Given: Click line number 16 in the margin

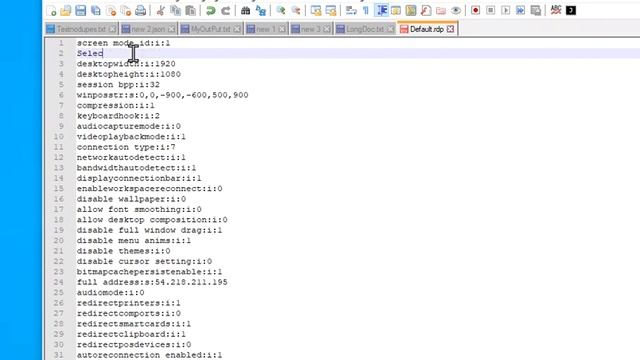Looking at the screenshot, I should pyautogui.click(x=59, y=199).
